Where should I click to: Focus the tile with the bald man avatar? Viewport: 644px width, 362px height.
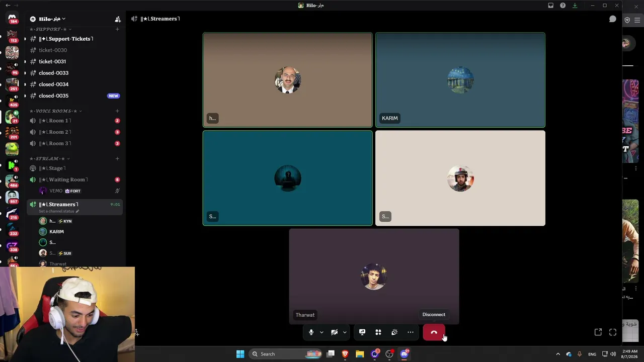(x=287, y=80)
